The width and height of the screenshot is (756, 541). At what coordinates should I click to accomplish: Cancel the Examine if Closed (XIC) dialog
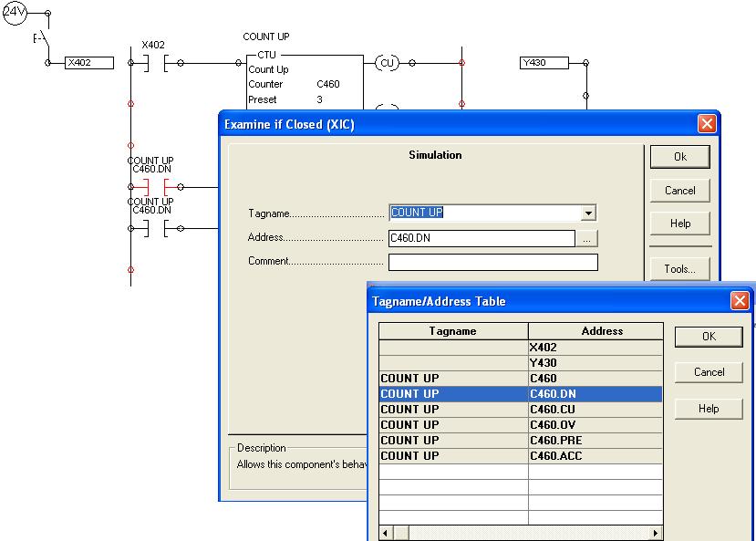click(679, 191)
